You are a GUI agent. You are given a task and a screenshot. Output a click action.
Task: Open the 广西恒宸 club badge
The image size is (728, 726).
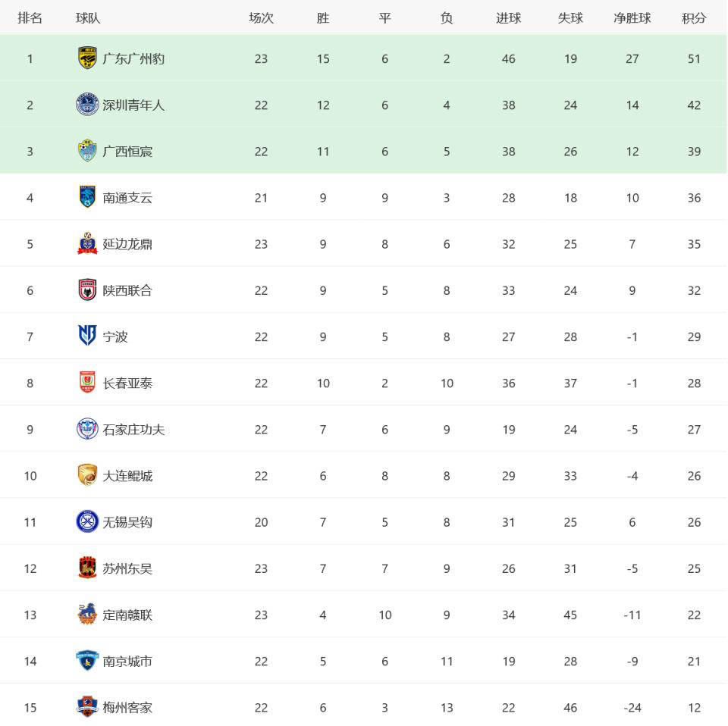87,151
